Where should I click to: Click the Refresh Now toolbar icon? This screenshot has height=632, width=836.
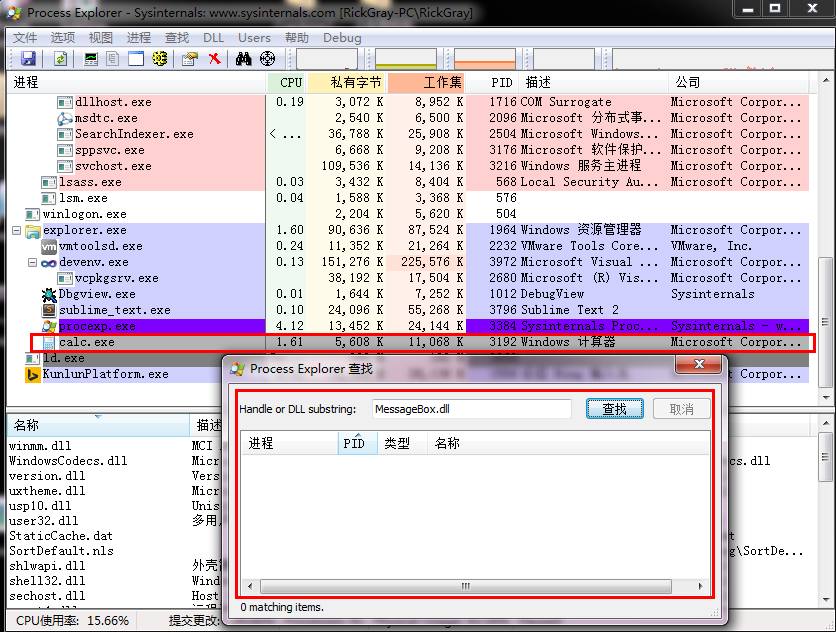click(61, 59)
